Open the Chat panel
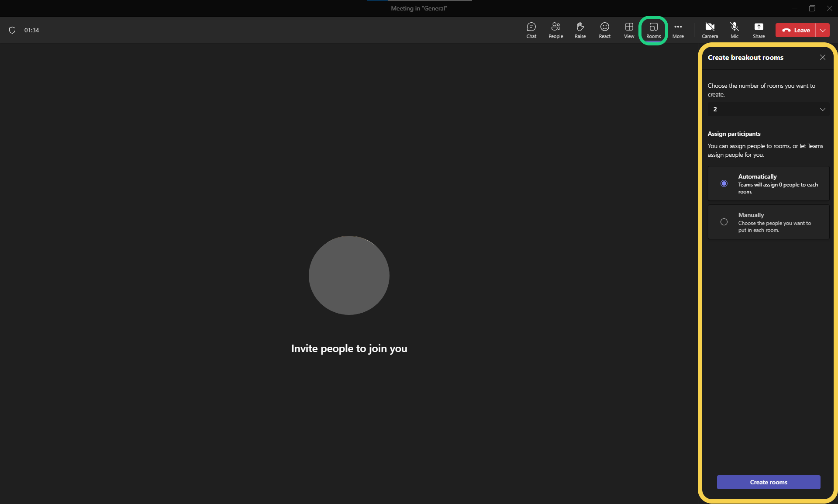The width and height of the screenshot is (838, 504). [x=531, y=30]
